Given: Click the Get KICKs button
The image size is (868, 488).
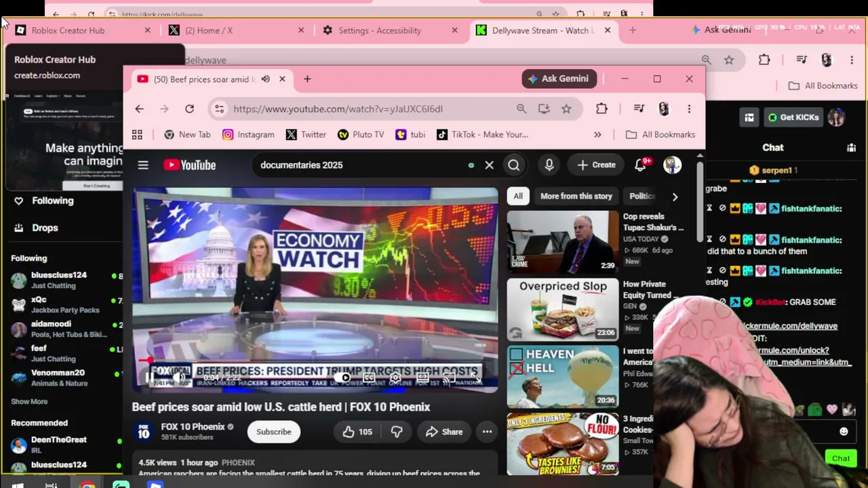Looking at the screenshot, I should [x=793, y=117].
